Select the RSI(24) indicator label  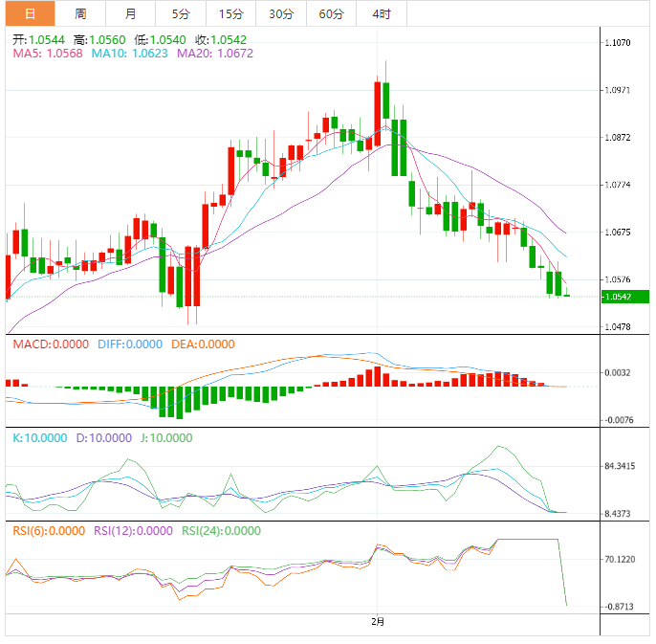(x=223, y=530)
